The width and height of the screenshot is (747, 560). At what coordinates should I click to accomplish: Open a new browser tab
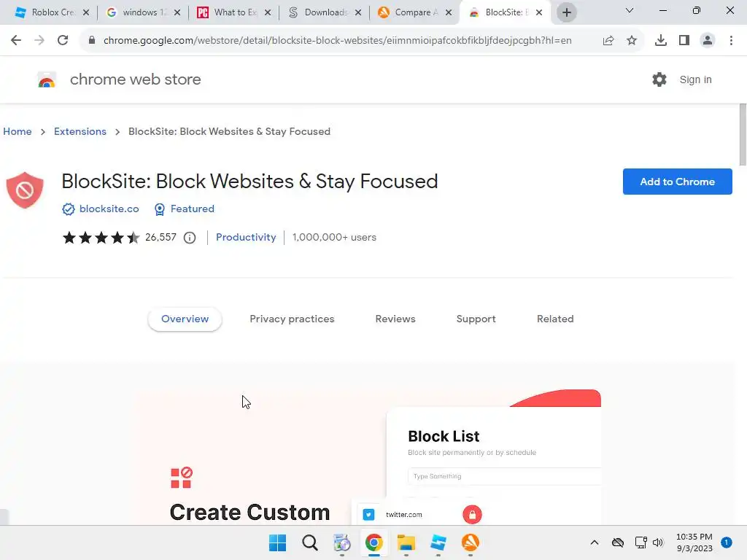[566, 12]
